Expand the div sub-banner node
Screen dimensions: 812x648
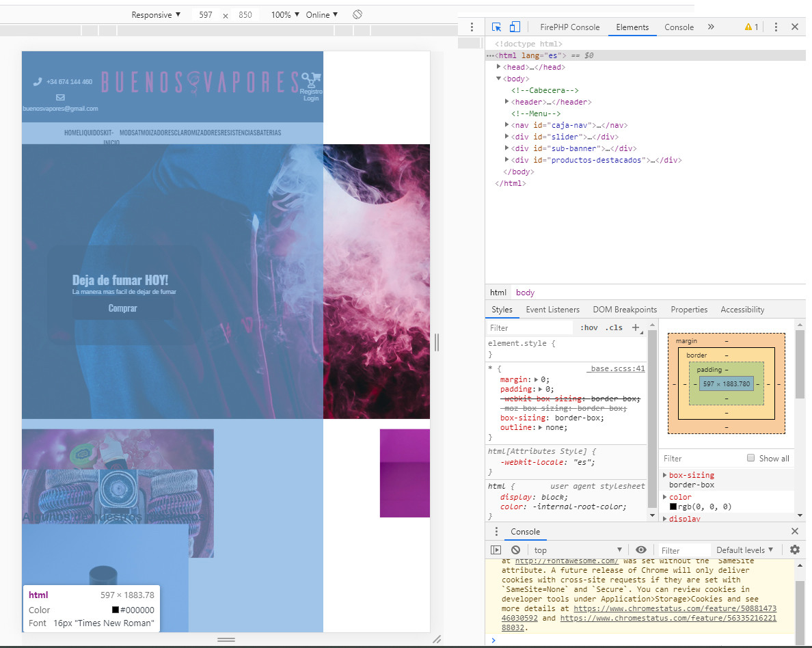[507, 148]
